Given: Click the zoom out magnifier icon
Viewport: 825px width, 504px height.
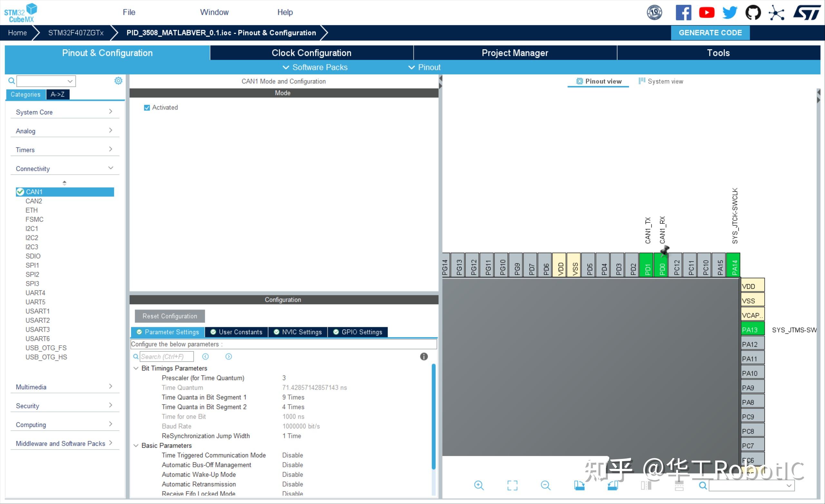Looking at the screenshot, I should [x=545, y=485].
